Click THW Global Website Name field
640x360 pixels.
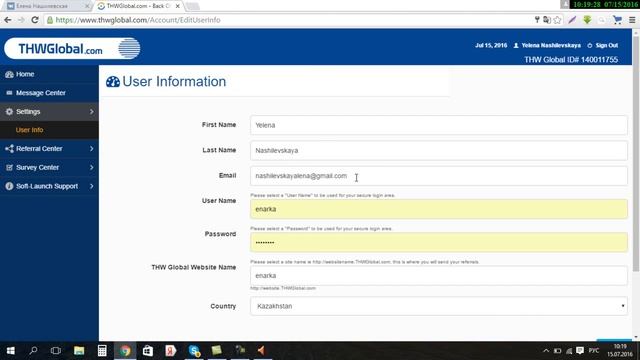click(439, 276)
